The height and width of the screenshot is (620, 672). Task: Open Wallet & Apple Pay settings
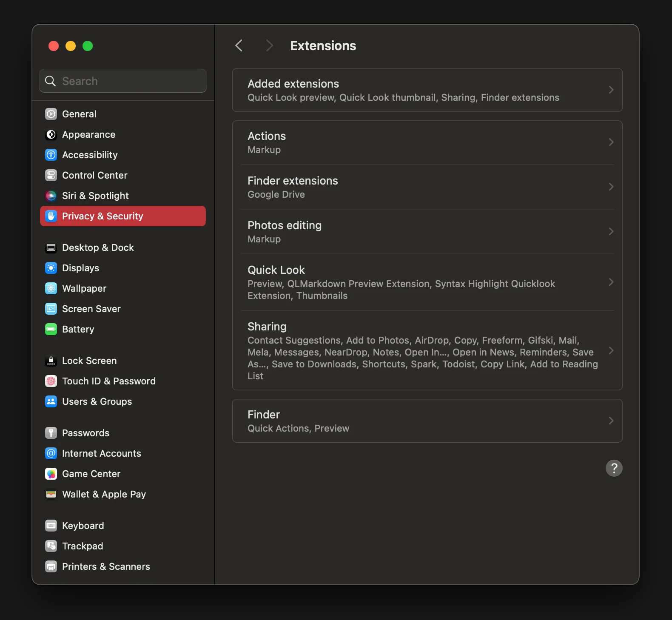(104, 494)
